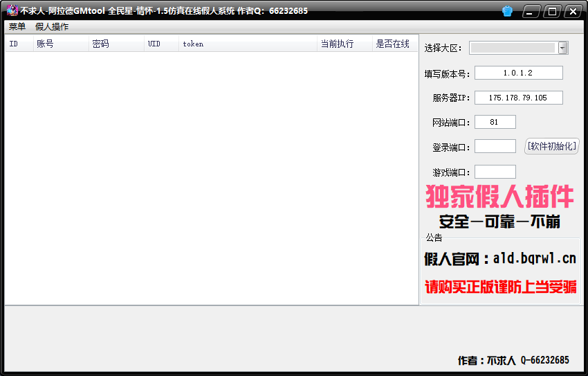Viewport: 588px width, 376px height.
Task: Click the 软件初始化 button
Action: point(551,146)
